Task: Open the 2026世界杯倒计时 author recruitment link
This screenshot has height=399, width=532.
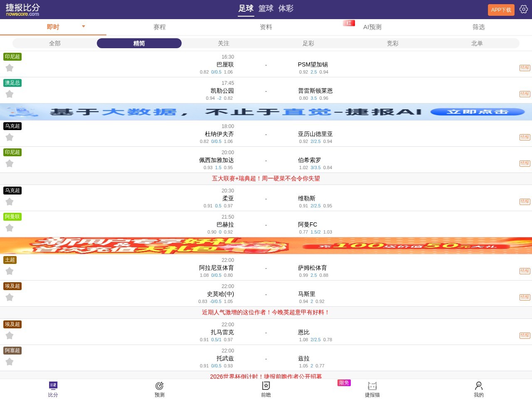Action: [266, 377]
